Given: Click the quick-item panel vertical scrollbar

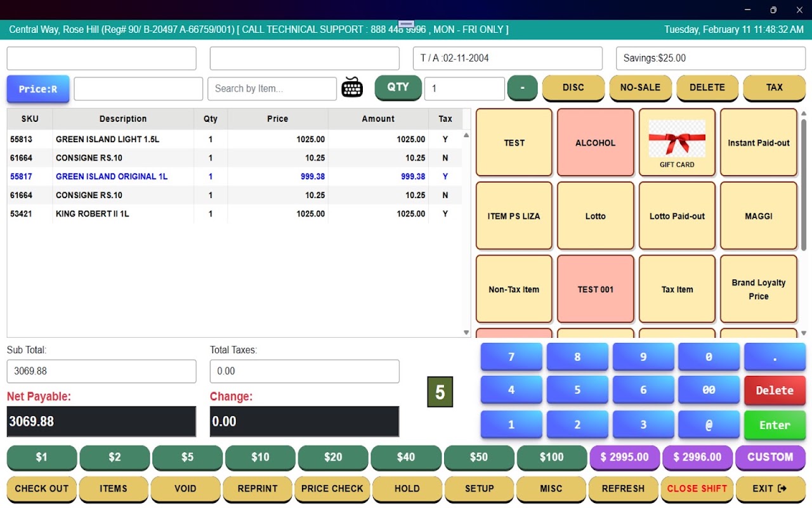Looking at the screenshot, I should tap(803, 184).
